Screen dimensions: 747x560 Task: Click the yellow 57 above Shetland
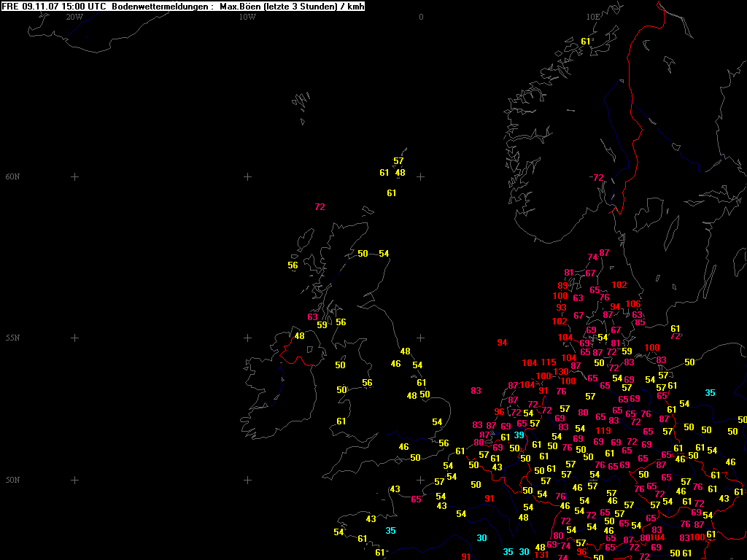(398, 161)
